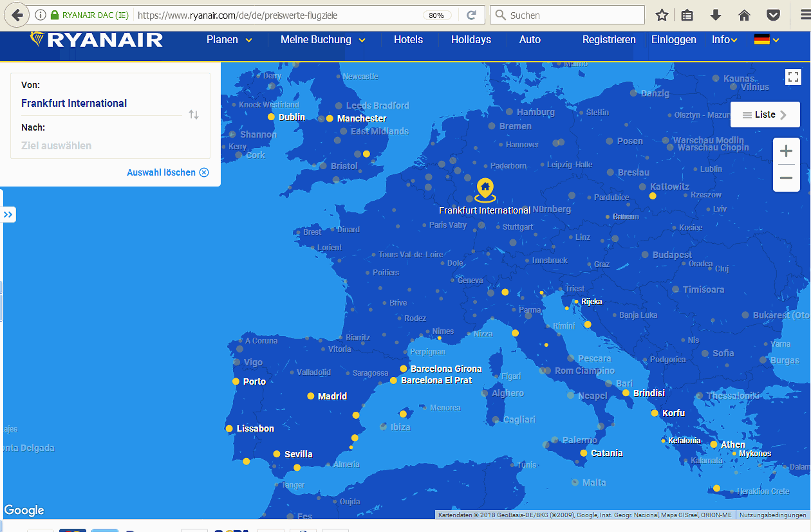
Task: Click the Nürnberg label on the map
Action: click(x=551, y=209)
